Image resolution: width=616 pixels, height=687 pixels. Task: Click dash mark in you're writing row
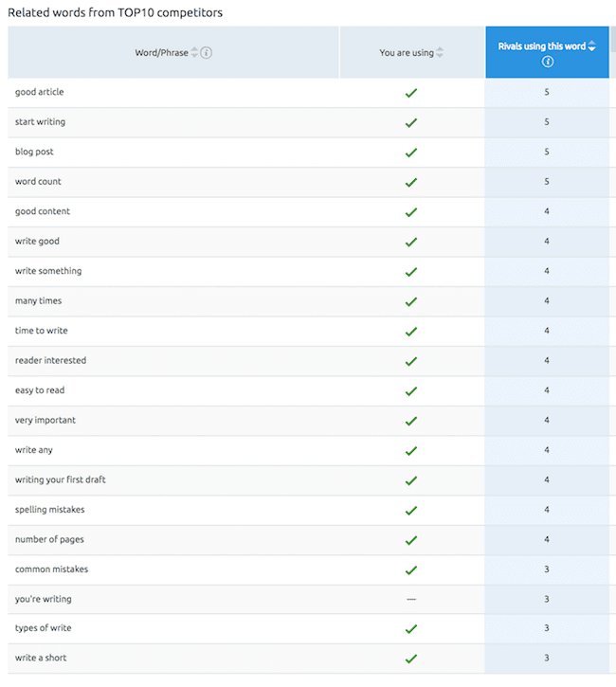click(411, 599)
